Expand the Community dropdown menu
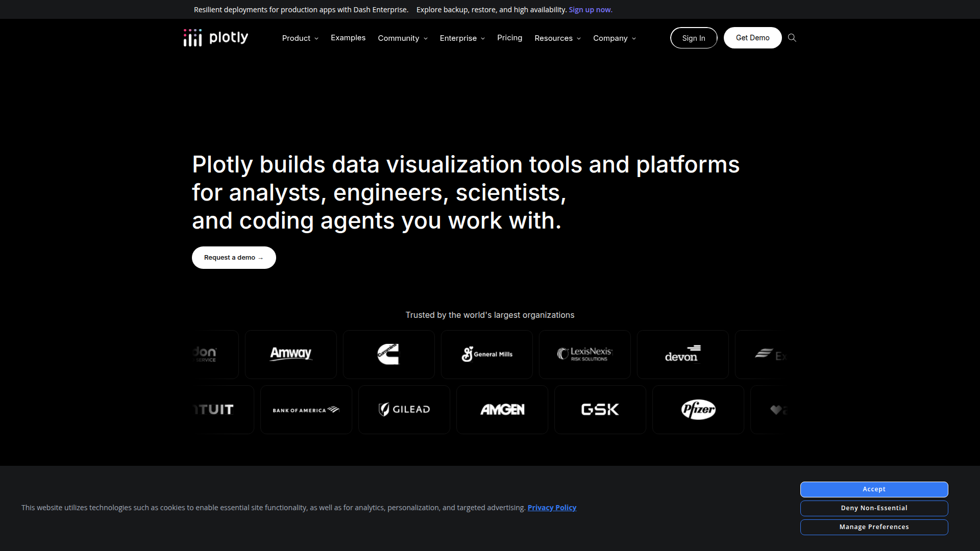 (403, 38)
